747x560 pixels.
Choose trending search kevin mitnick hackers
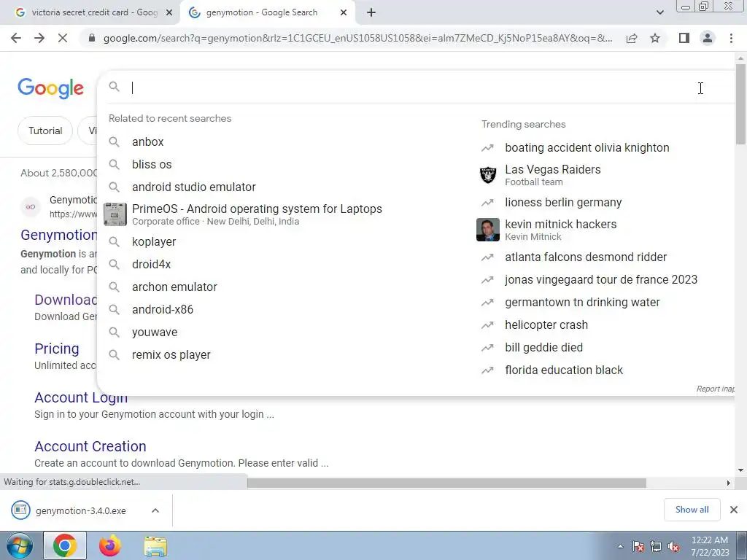pos(561,230)
